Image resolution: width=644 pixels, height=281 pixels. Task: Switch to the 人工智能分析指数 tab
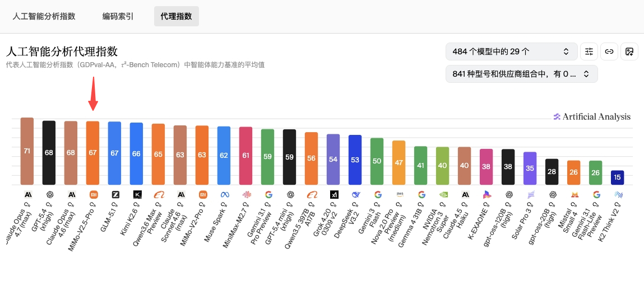pyautogui.click(x=44, y=16)
